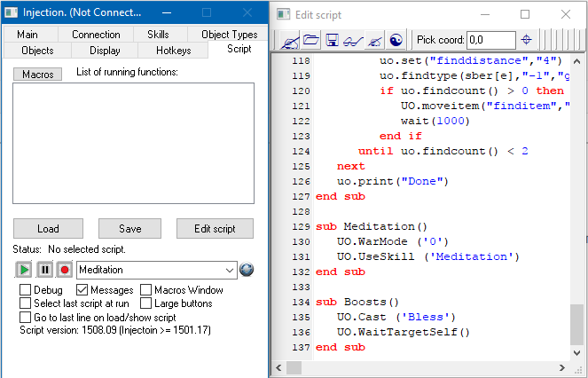The height and width of the screenshot is (378, 588).
Task: Toggle the Large buttons checkbox
Action: click(146, 303)
